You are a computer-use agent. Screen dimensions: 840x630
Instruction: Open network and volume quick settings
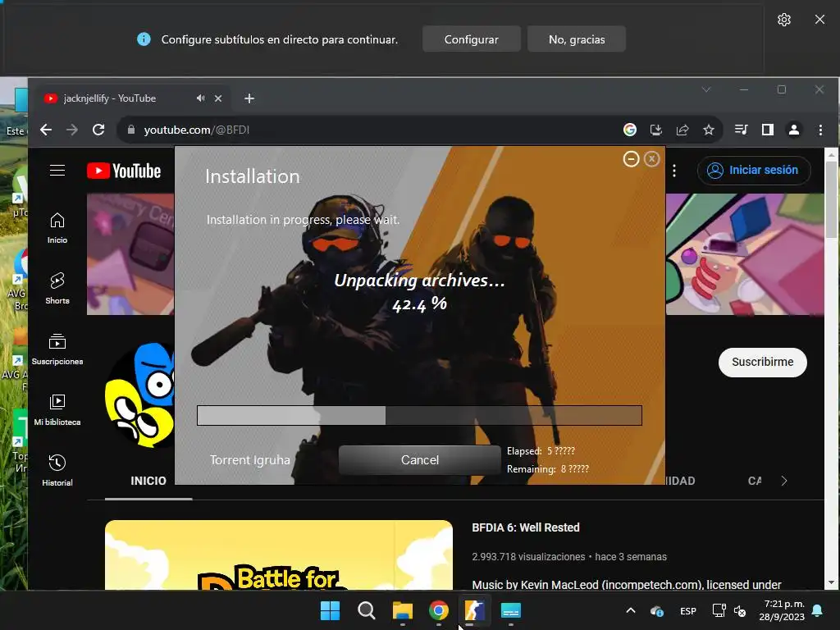(729, 610)
